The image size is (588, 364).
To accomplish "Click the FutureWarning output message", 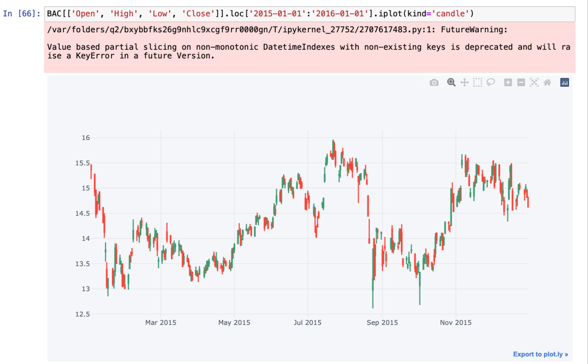I will pos(308,47).
